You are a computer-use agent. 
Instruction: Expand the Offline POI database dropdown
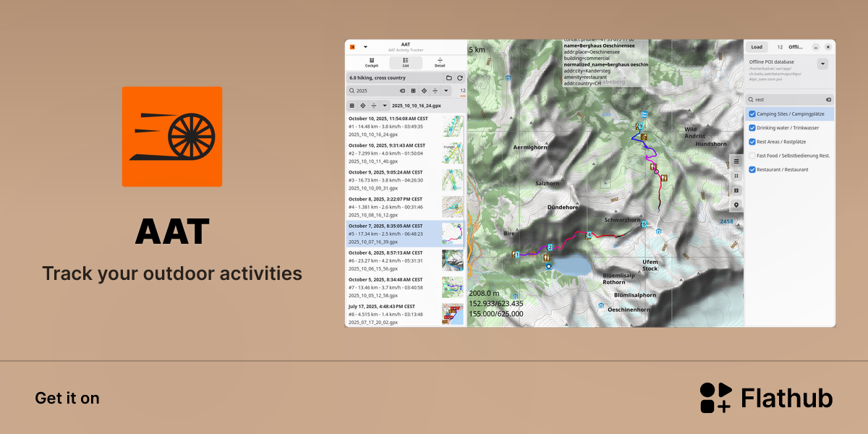click(822, 64)
